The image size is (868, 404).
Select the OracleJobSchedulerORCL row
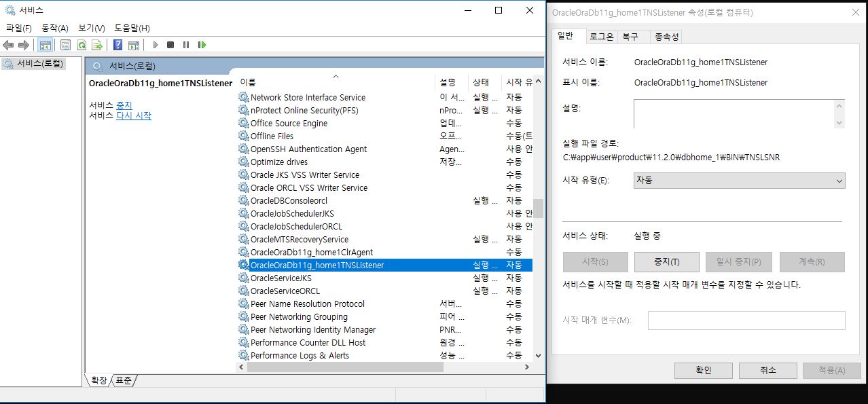[x=384, y=226]
